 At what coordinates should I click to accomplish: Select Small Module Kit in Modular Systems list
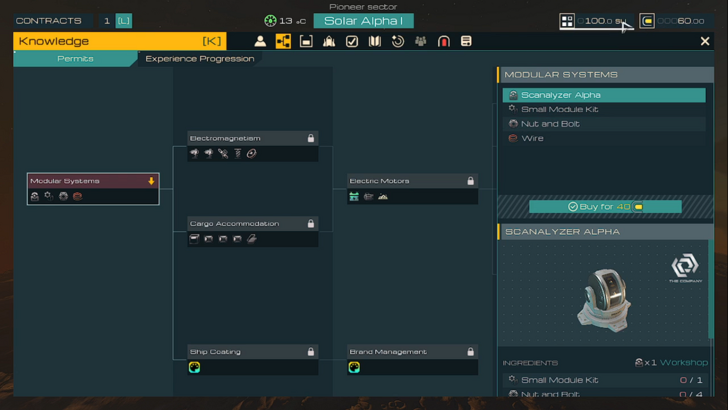coord(604,109)
